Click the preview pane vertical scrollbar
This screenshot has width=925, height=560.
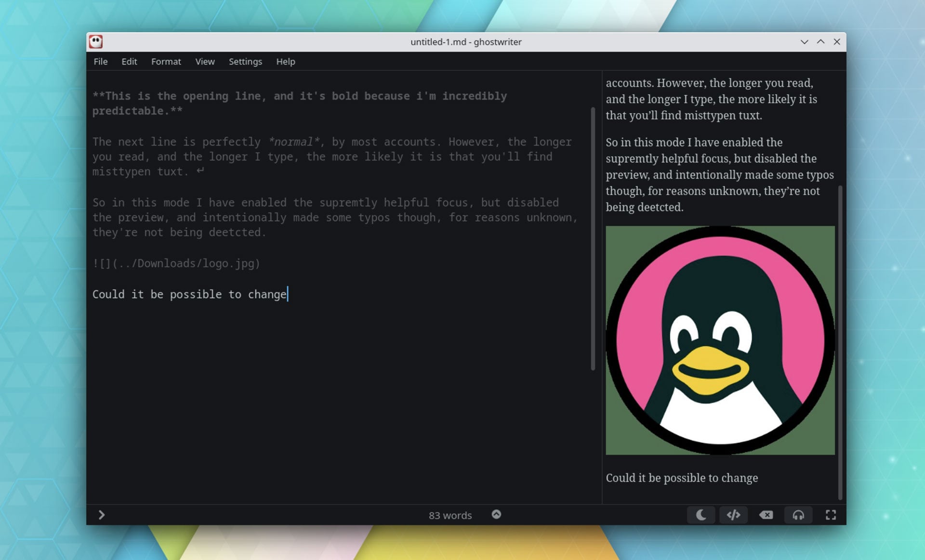840,342
